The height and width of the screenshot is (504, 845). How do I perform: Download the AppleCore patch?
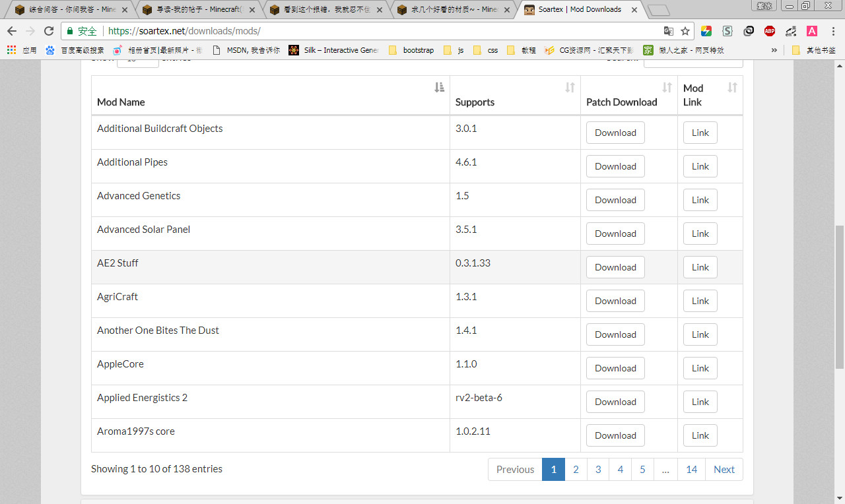point(615,368)
